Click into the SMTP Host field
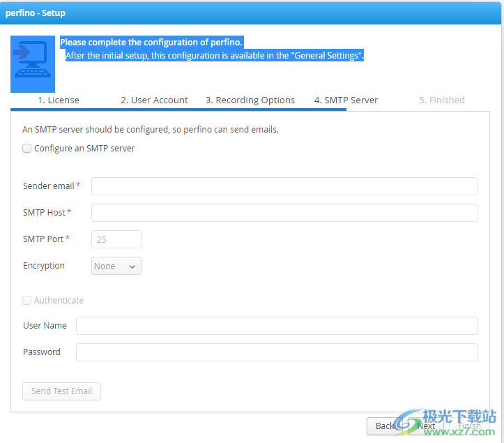 coord(284,213)
